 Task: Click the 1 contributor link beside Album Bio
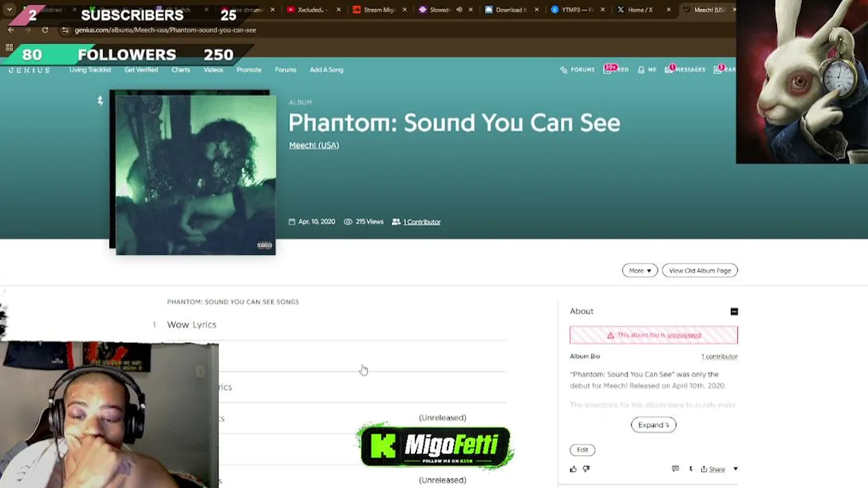pos(719,357)
